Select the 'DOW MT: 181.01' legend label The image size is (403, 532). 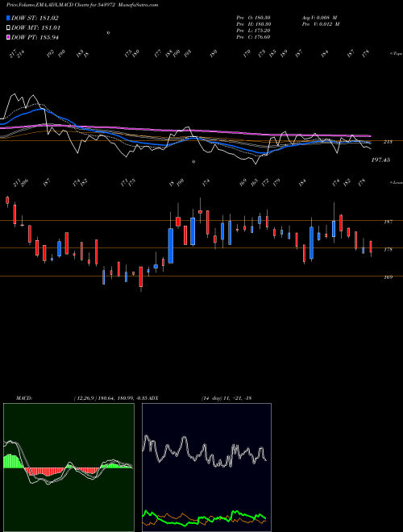click(36, 28)
